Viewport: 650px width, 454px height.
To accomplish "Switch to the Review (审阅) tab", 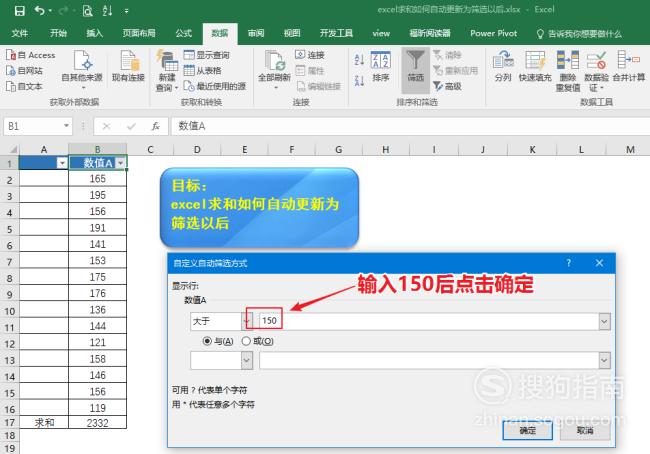I will pyautogui.click(x=256, y=33).
